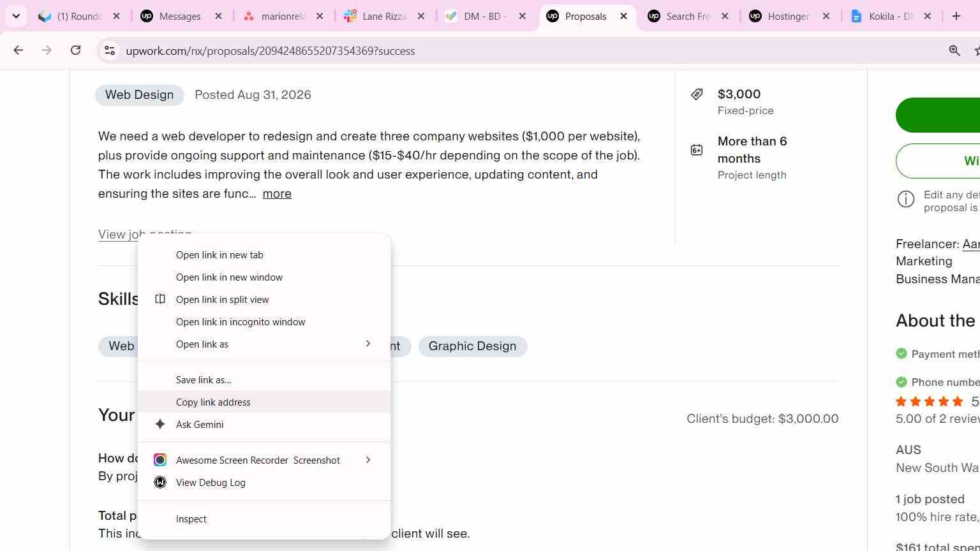Click the Awesome Screen Recorder icon
The height and width of the screenshot is (551, 980).
coord(160,460)
